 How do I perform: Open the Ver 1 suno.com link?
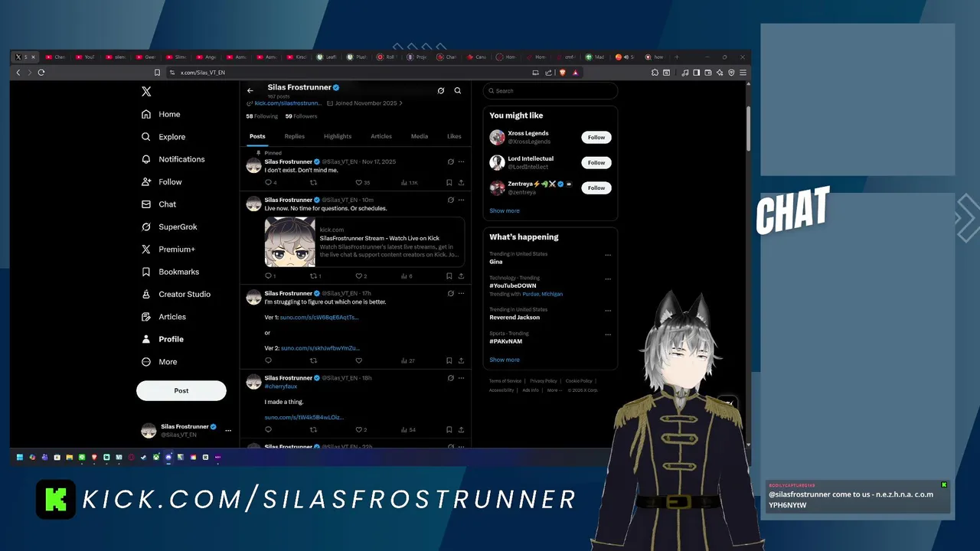[x=319, y=318]
